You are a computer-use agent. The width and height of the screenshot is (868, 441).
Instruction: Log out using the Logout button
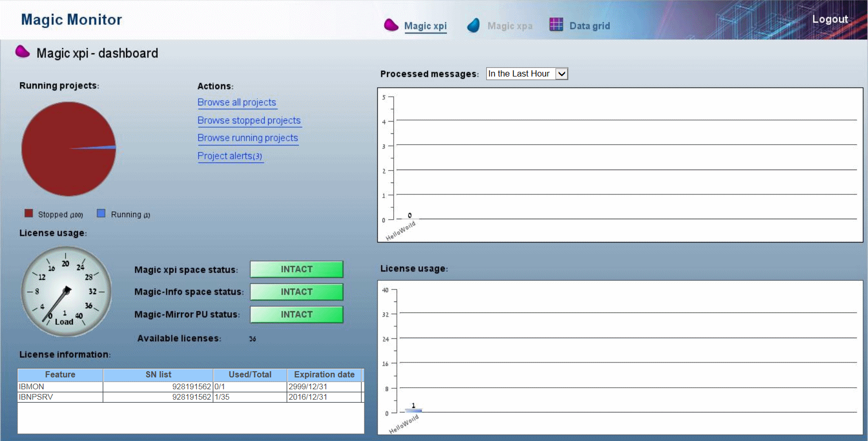[x=830, y=19]
